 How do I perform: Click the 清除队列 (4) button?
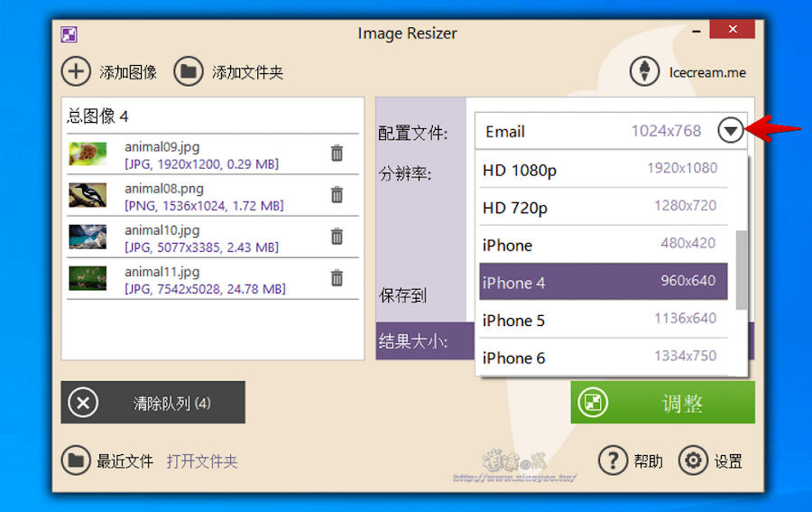(x=153, y=403)
